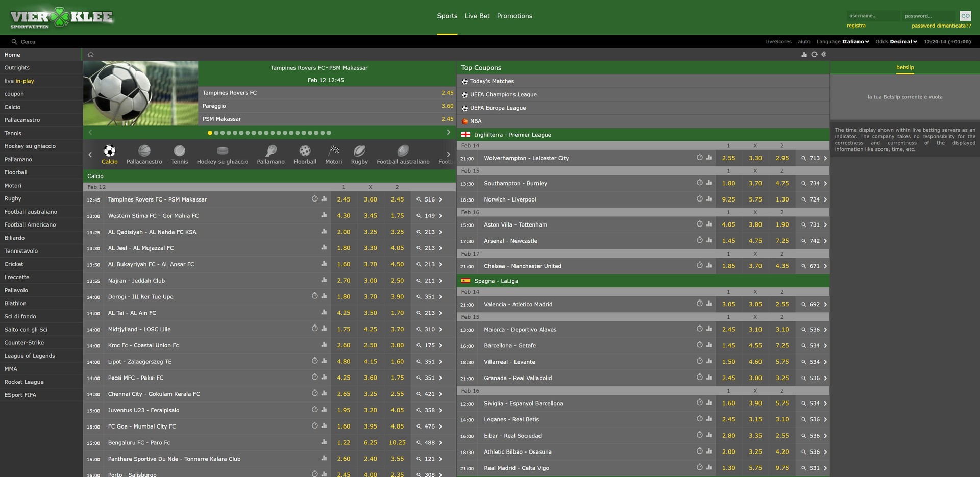Choose the Pallacanestro basketball icon in sports carousel
The height and width of the screenshot is (477, 980).
tap(144, 150)
